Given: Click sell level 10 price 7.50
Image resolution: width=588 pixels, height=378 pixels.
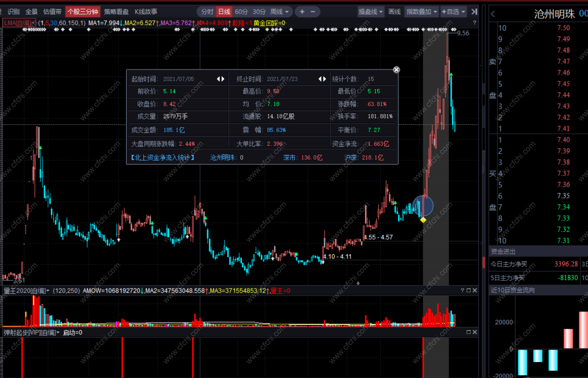Looking at the screenshot, I should (564, 28).
